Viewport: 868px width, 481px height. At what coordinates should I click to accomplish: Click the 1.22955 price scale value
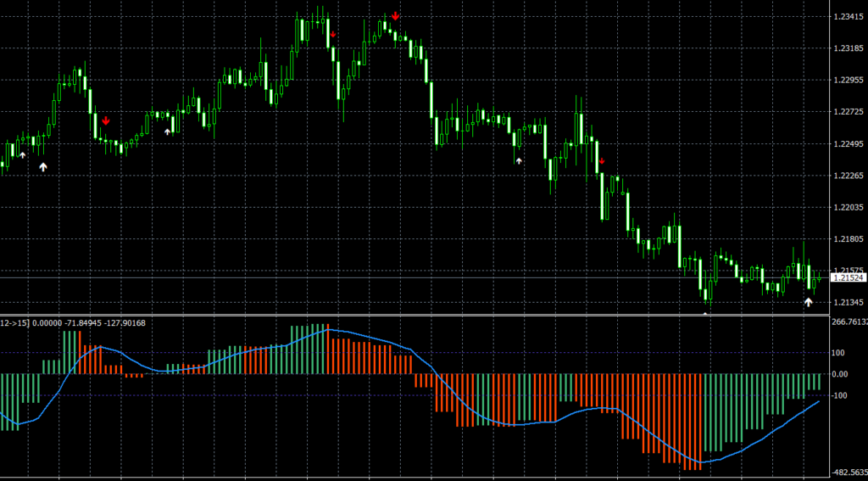[x=849, y=81]
